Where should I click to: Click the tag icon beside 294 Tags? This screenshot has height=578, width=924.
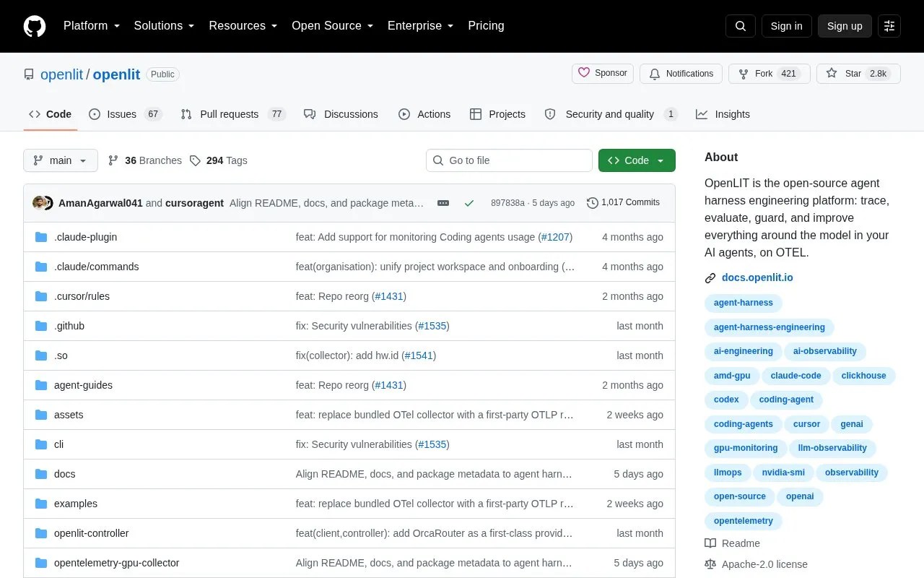[195, 160]
